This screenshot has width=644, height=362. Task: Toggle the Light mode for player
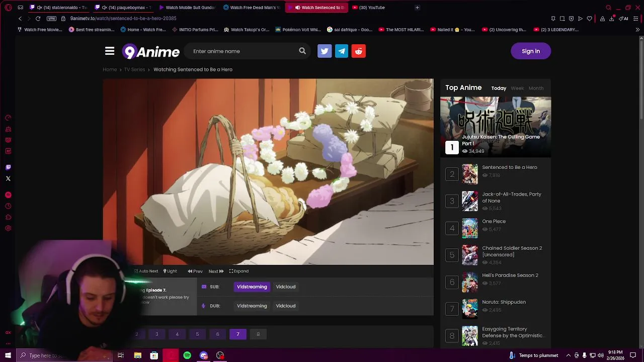click(x=170, y=271)
